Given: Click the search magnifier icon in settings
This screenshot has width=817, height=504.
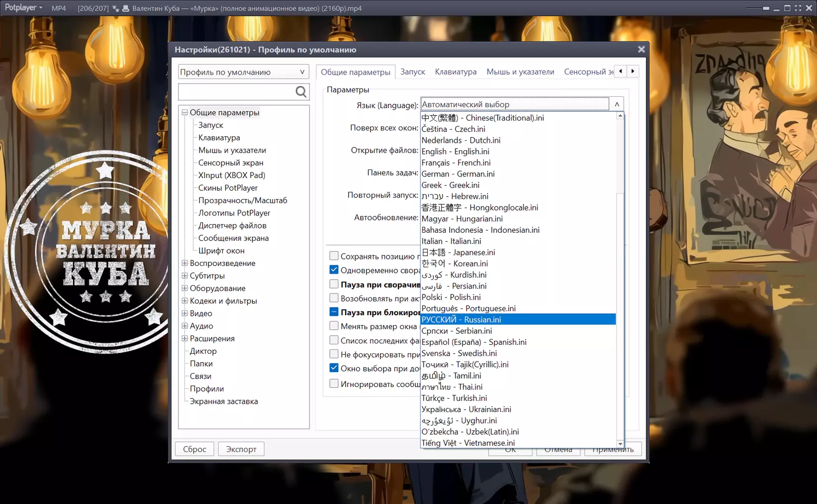Looking at the screenshot, I should [301, 92].
